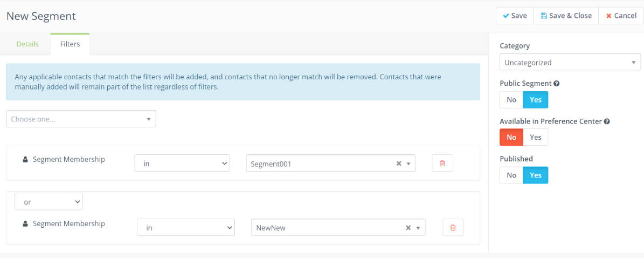Click the NewNew segment selection field
The width and height of the screenshot is (644, 258).
tap(326, 228)
